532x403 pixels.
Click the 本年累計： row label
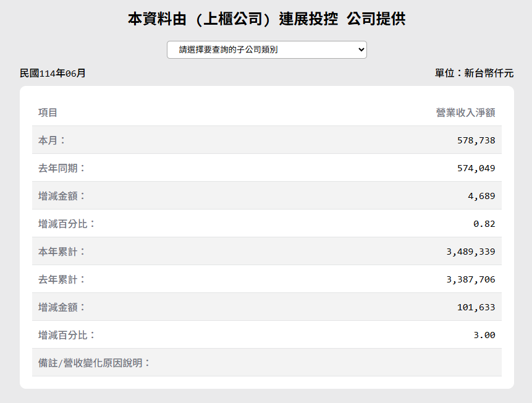tap(62, 252)
